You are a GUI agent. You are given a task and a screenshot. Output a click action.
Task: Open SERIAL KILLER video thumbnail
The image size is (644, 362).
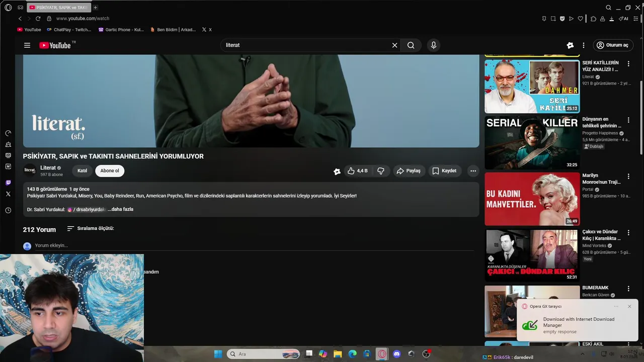pos(532,143)
